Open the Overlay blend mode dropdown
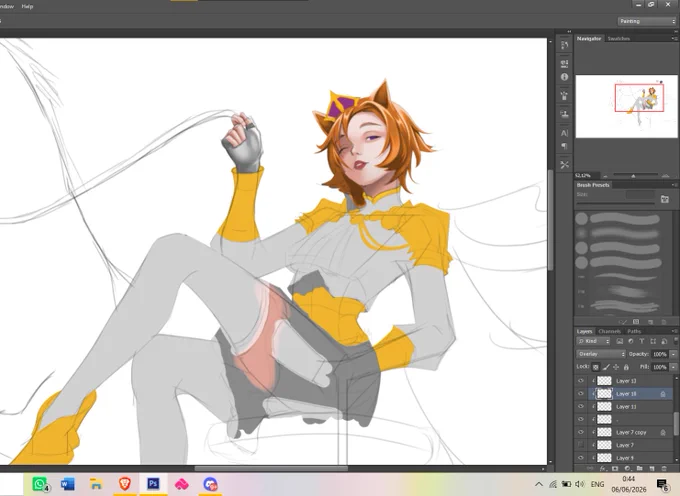Screen dimensions: 680x496 coord(601,354)
